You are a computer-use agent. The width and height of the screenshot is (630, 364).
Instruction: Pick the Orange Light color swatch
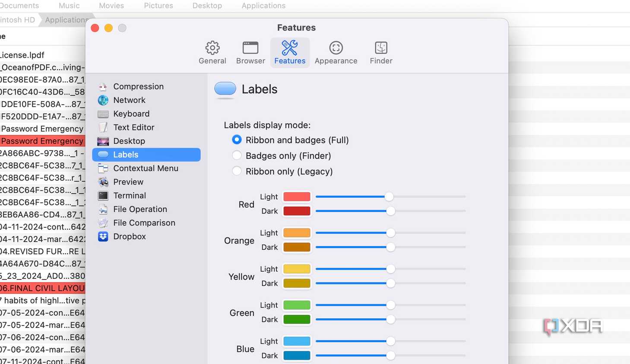pos(297,233)
